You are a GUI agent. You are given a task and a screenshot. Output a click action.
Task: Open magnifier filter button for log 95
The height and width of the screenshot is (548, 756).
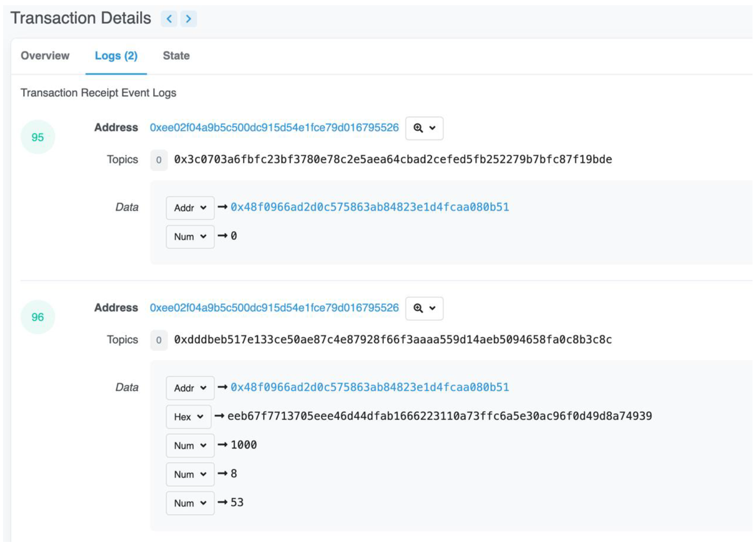click(x=424, y=128)
